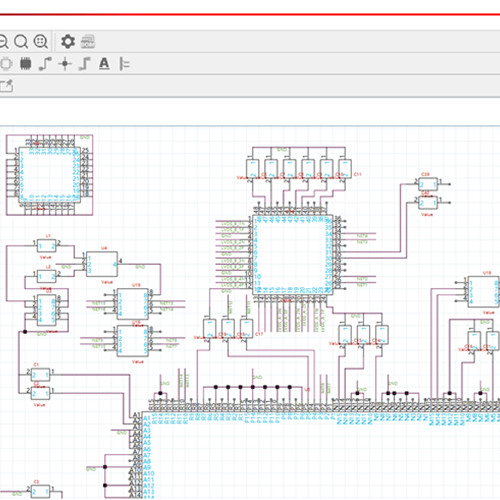Click the align-left objects tool
Viewport: 500px width, 500px height.
[x=124, y=64]
